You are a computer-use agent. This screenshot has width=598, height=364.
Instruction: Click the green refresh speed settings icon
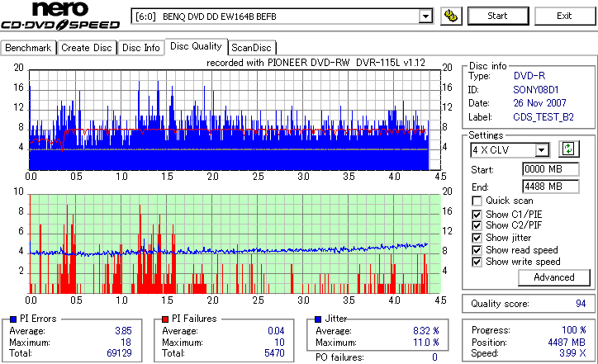568,149
